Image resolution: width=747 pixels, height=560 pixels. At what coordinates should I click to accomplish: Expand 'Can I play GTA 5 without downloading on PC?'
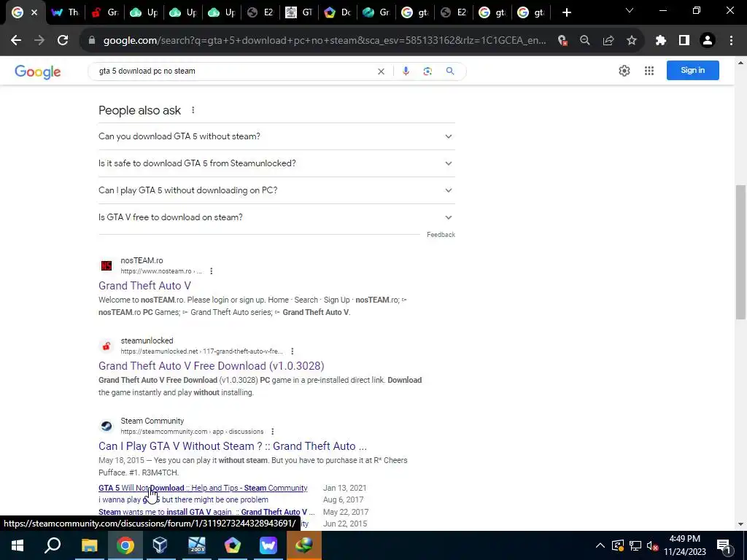coord(276,190)
